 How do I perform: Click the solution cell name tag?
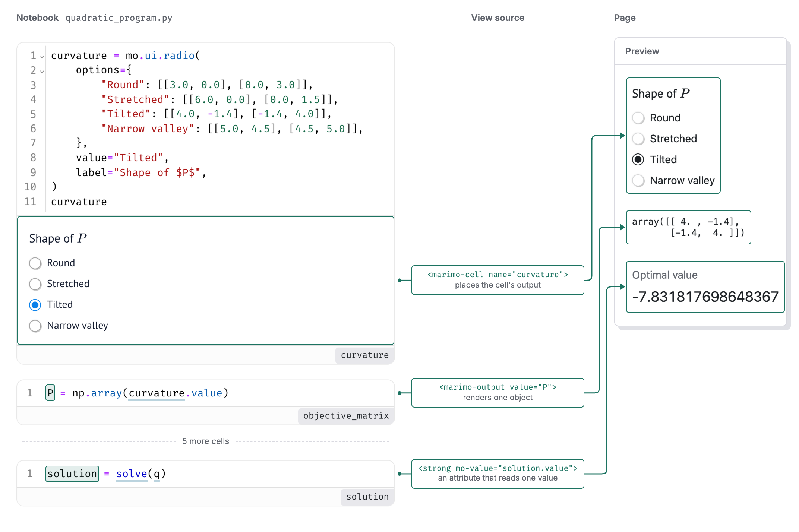[x=367, y=497]
